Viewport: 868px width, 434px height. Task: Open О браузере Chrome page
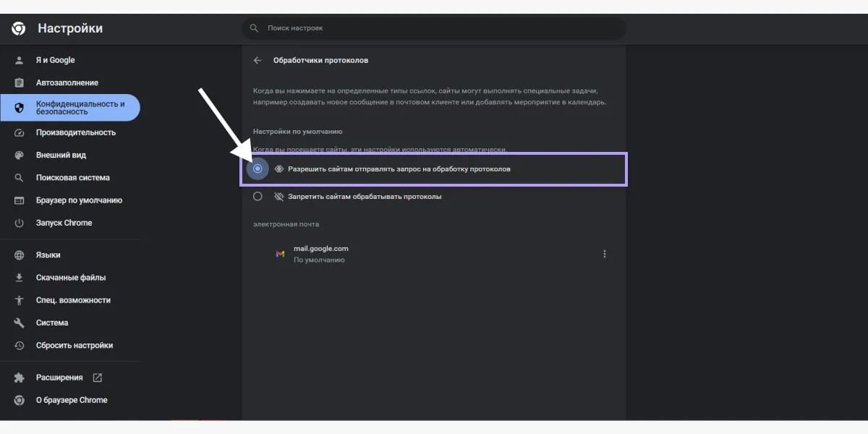pos(72,400)
